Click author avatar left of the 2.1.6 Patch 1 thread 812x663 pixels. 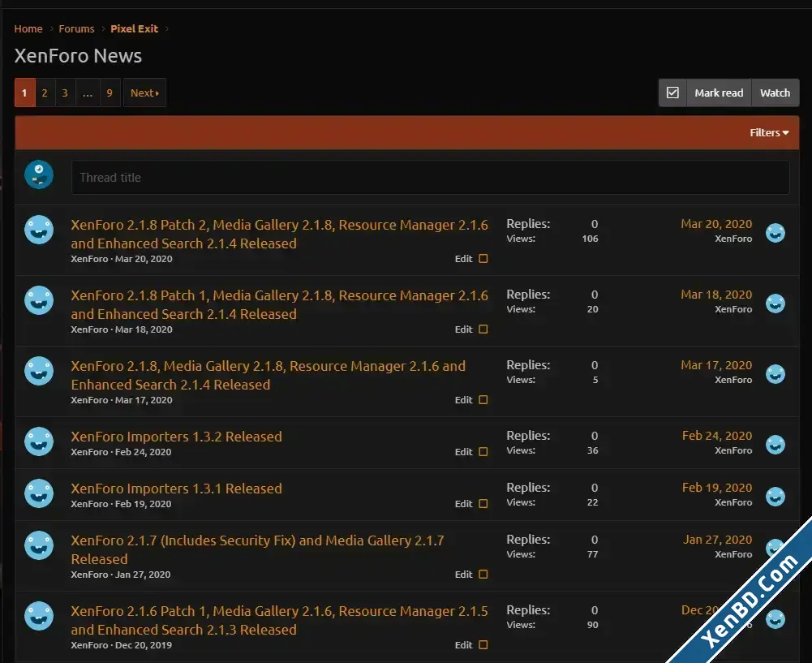point(39,615)
